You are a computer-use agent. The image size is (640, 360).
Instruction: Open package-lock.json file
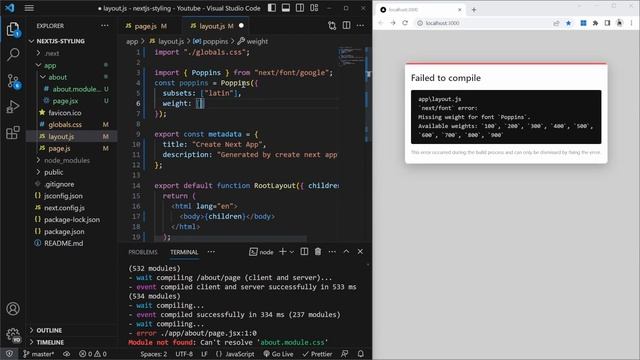click(72, 220)
